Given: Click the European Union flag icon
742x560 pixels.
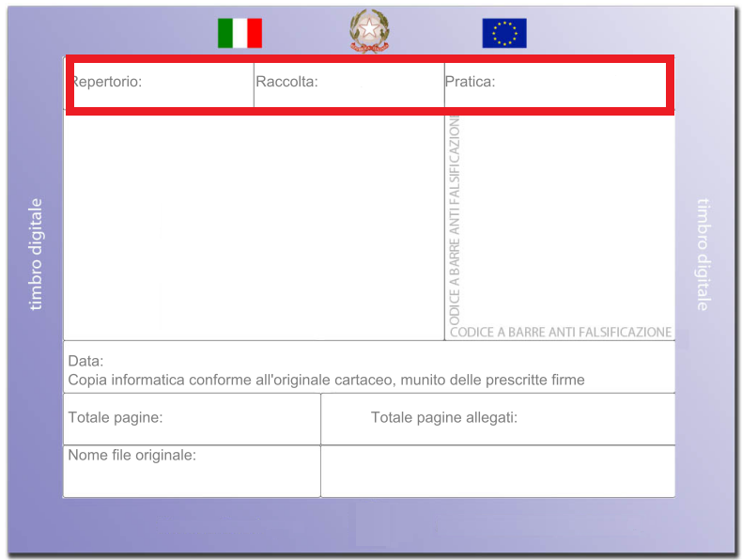Looking at the screenshot, I should [504, 33].
